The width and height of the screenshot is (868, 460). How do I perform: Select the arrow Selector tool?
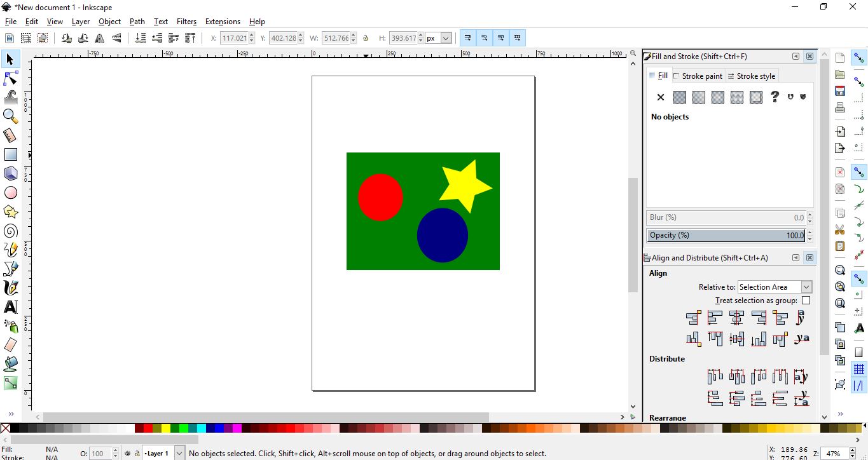pos(11,60)
